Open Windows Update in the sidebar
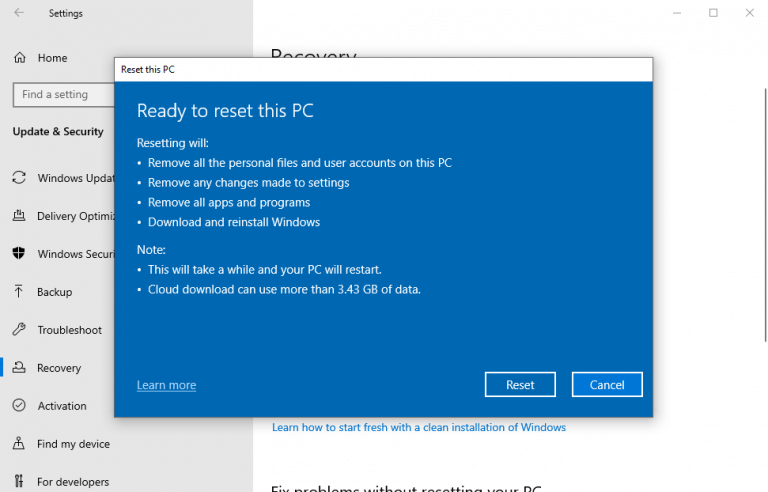Screen dimensions: 768x492 coord(76,178)
